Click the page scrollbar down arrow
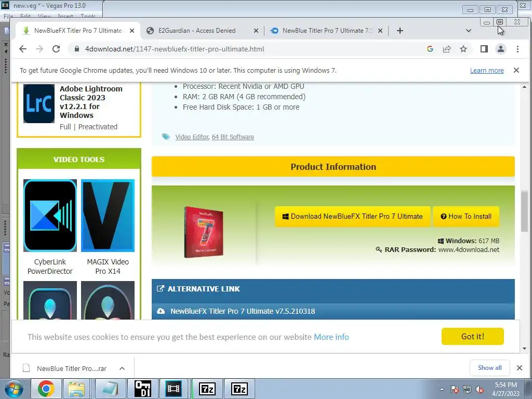The image size is (532, 399). click(525, 349)
